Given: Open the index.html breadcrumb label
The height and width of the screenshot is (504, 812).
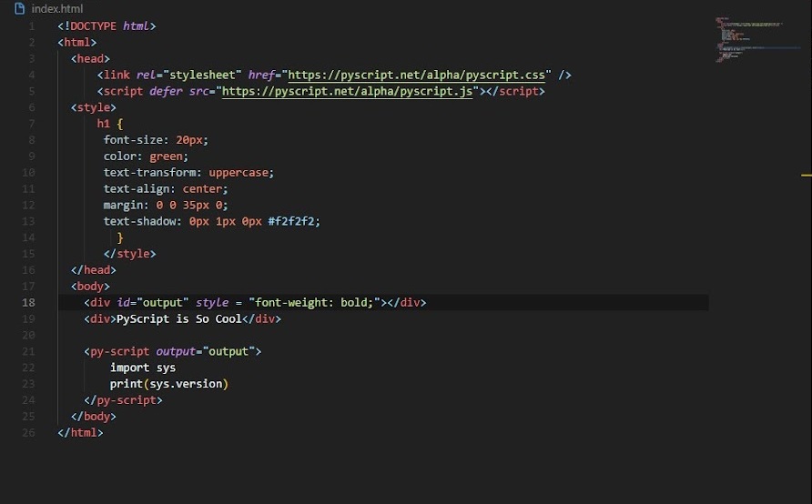Looking at the screenshot, I should 57,9.
